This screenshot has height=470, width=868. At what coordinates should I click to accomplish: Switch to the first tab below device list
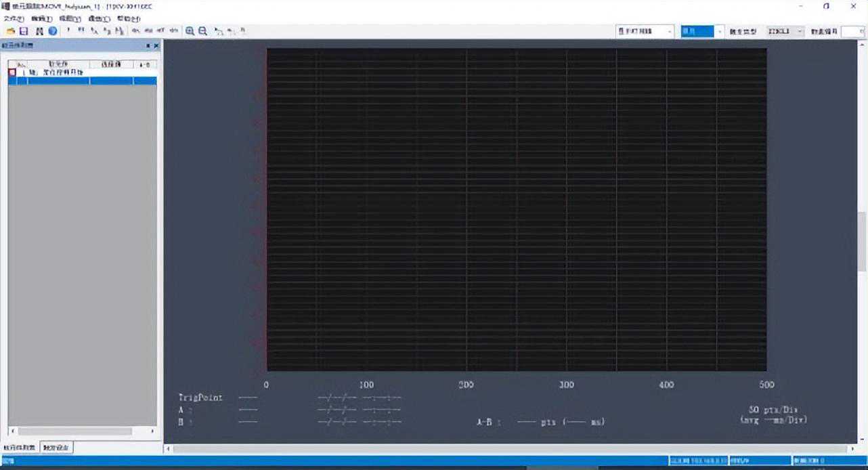click(20, 448)
